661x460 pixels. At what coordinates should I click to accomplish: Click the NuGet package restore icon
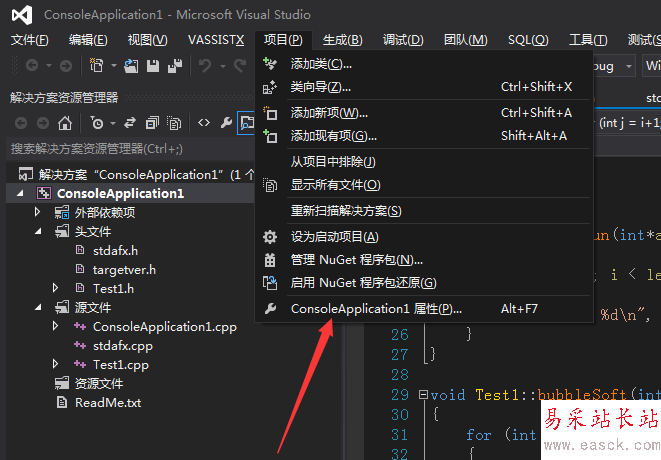(270, 282)
